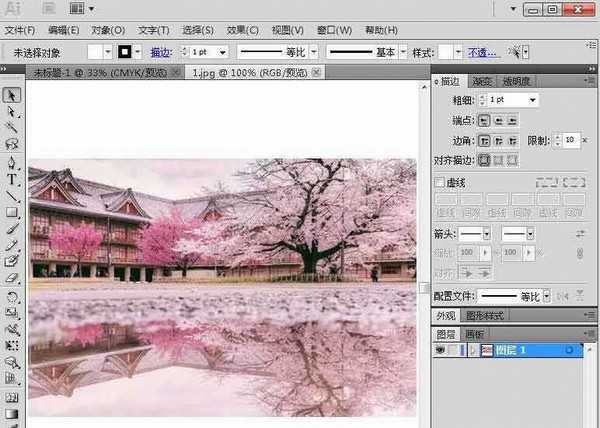Choose the butt cap stroke icon

click(x=485, y=120)
